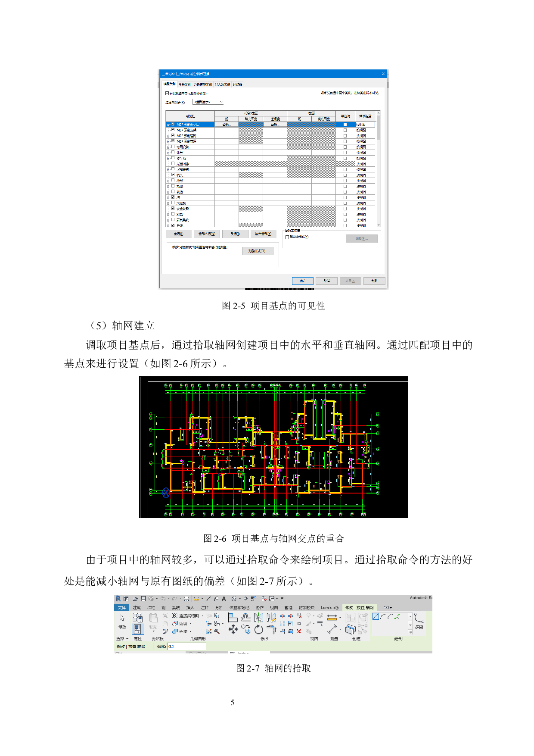Viewport: 534px width, 756px height.
Task: Open the Select panel dropdown arrow
Action: click(127, 639)
